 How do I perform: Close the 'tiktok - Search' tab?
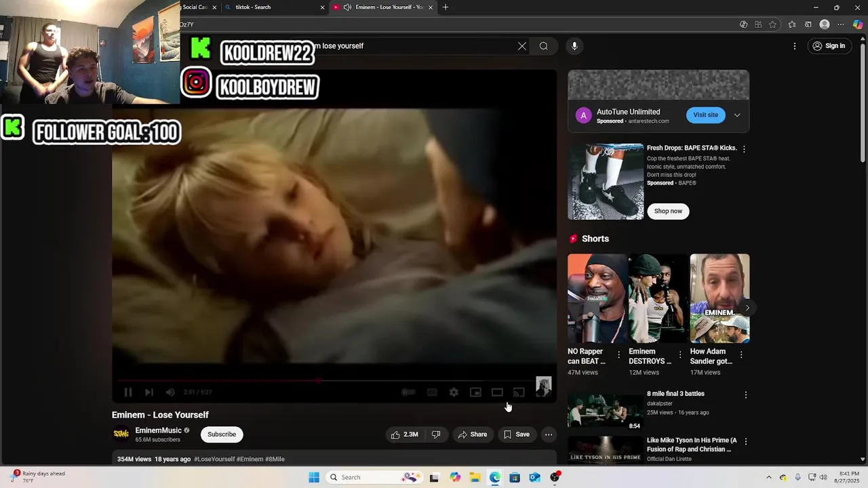click(x=322, y=7)
